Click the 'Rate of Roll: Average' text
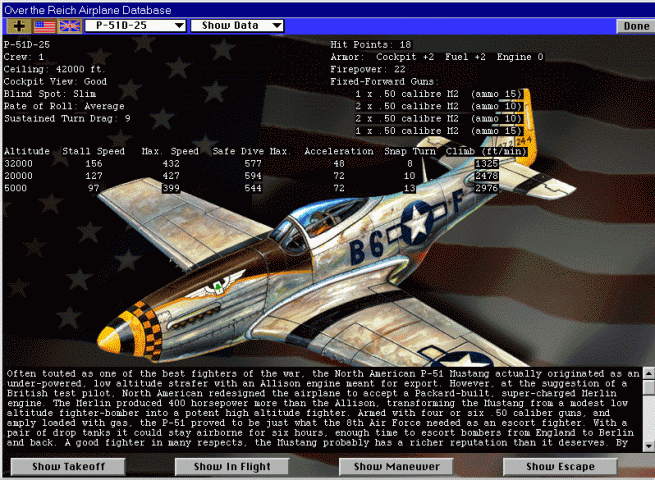Viewport: 655px width, 480px height. pyautogui.click(x=64, y=106)
